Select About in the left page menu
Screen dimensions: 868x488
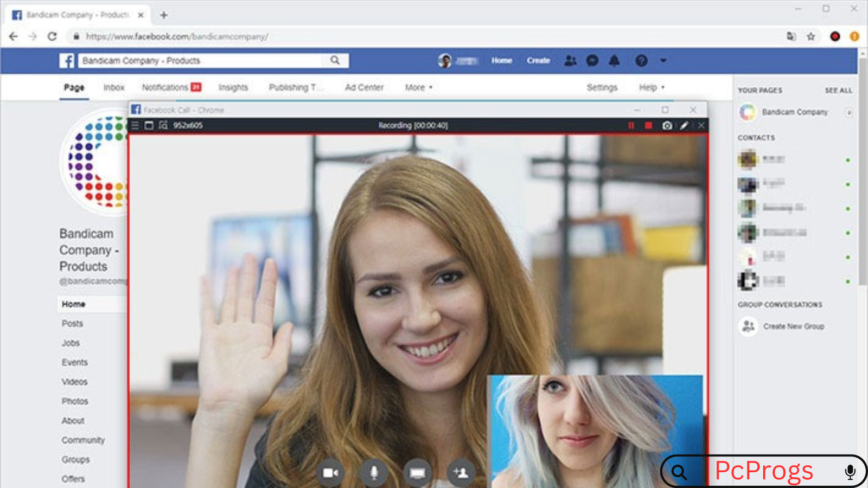click(73, 421)
